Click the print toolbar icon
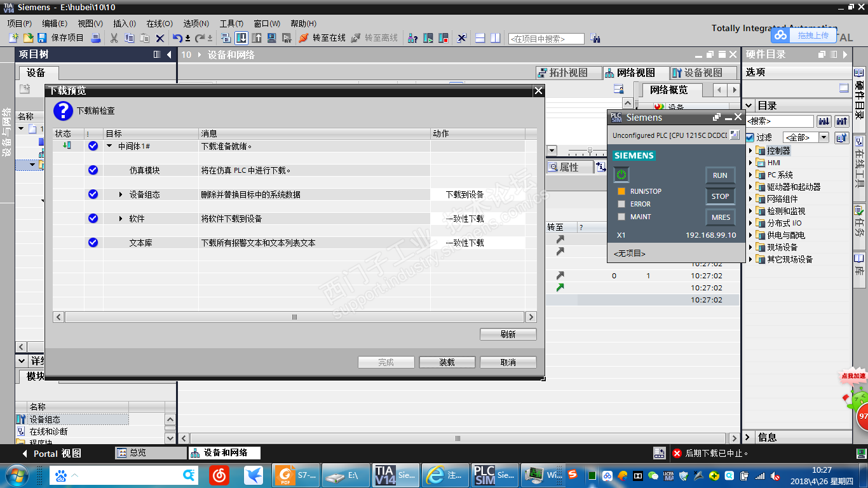This screenshot has height=488, width=868. (96, 38)
